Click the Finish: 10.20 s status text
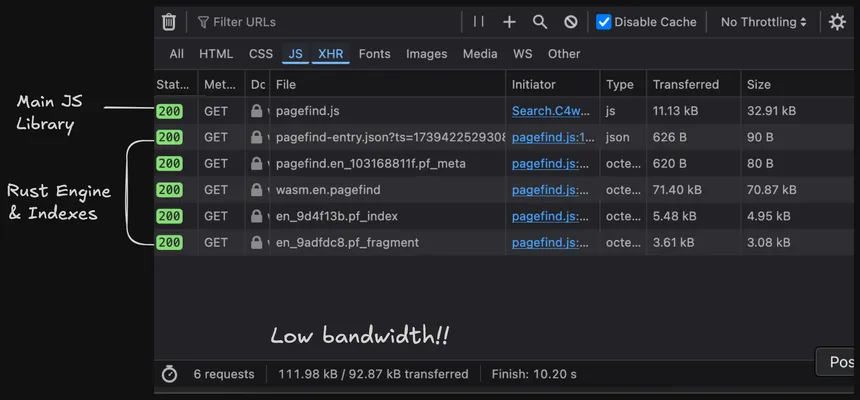Screen dimensions: 860x400 click(534, 374)
